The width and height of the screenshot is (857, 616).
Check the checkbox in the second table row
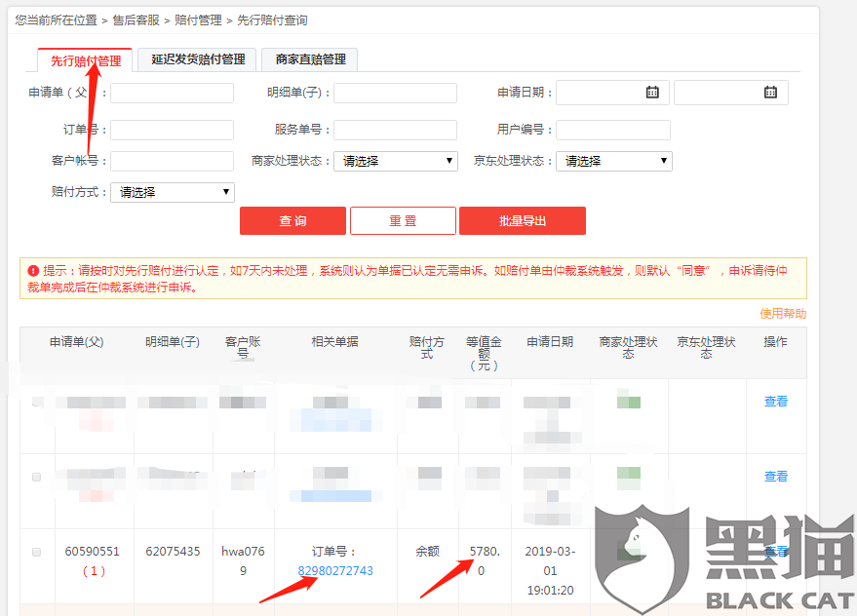point(36,478)
